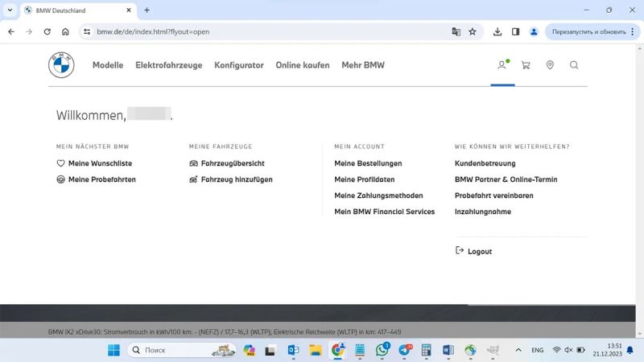Click the translate page icon in address bar
644x362 pixels.
(x=456, y=31)
